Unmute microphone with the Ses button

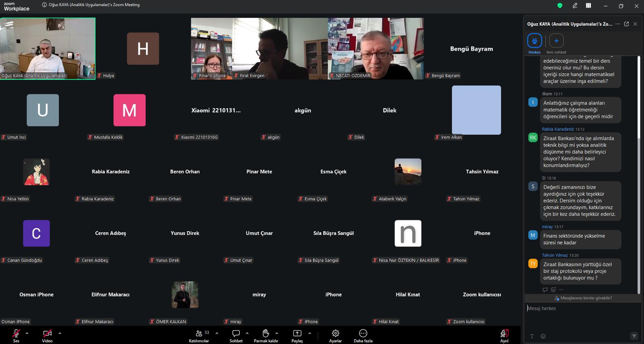click(16, 336)
